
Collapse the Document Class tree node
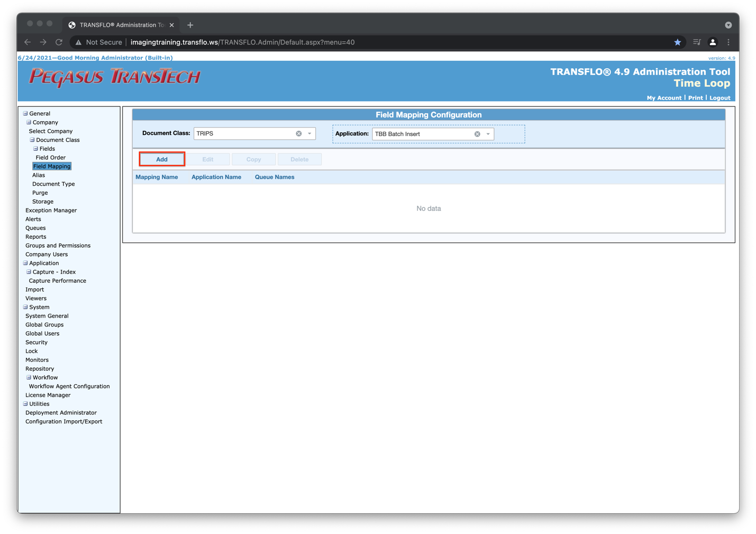(x=32, y=140)
